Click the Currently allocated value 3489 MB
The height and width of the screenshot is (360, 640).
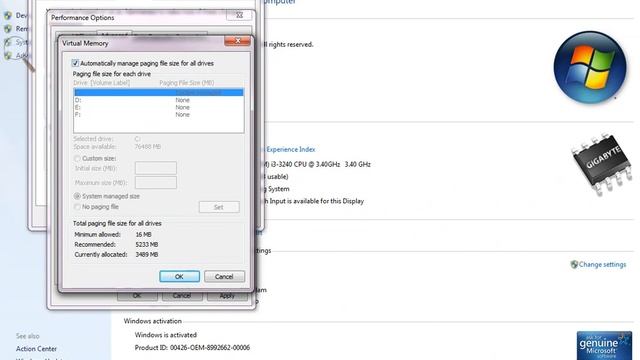click(147, 254)
